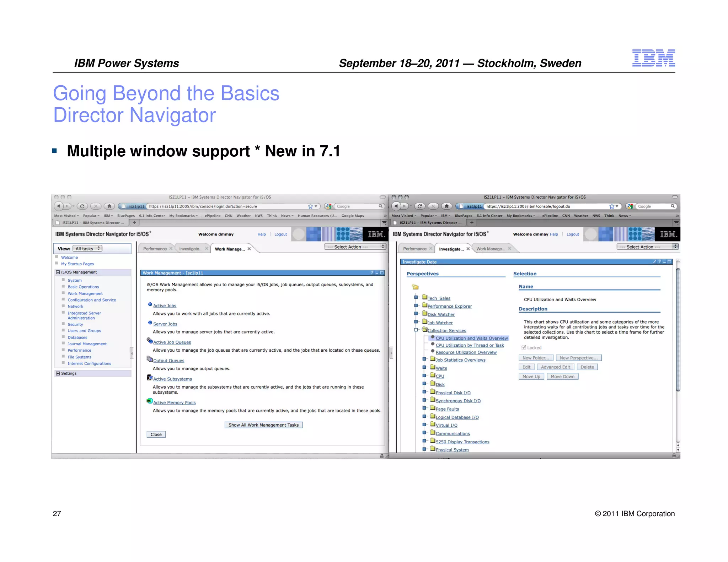Click home icon in left browser window
Screen dimensions: 728x562
[x=109, y=206]
